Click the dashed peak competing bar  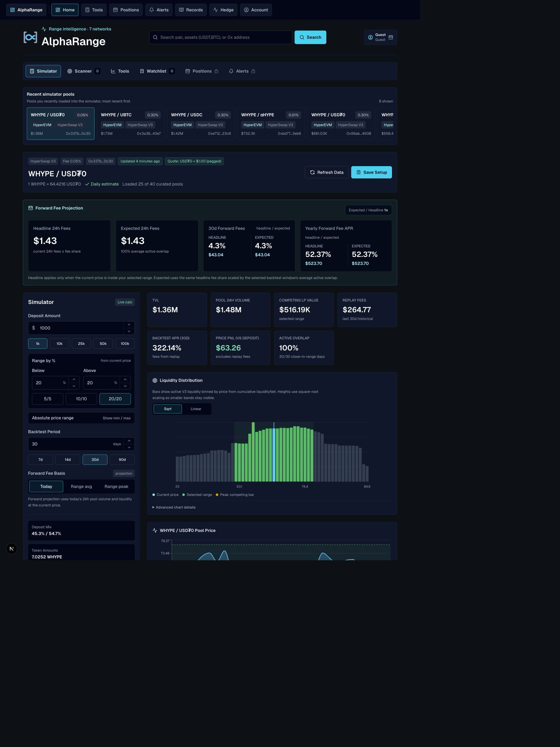coord(253,452)
